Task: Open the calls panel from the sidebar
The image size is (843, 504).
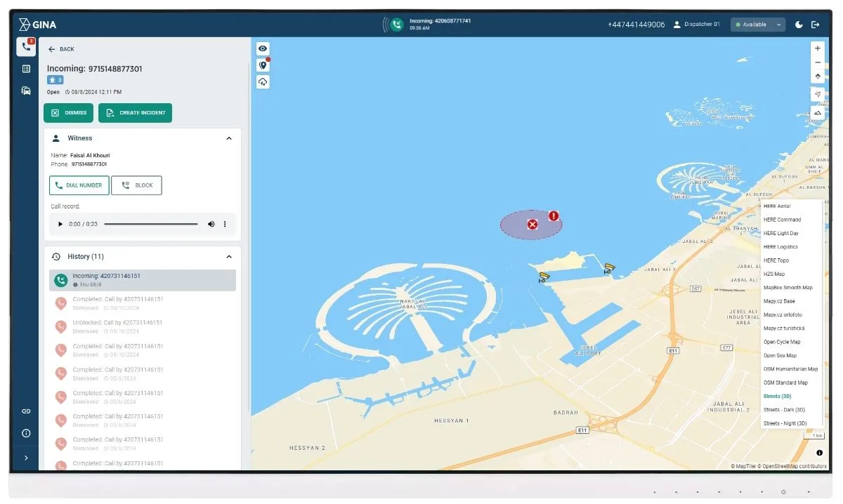Action: (25, 47)
